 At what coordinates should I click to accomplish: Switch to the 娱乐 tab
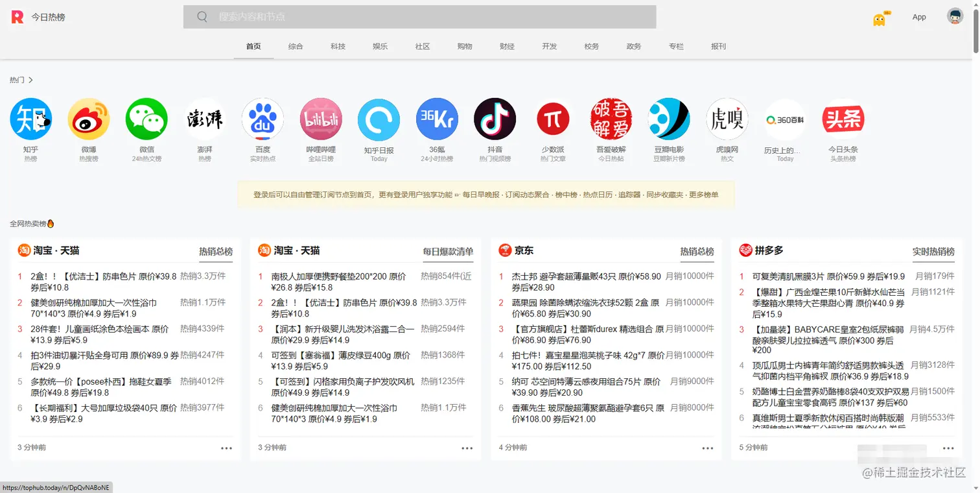380,47
